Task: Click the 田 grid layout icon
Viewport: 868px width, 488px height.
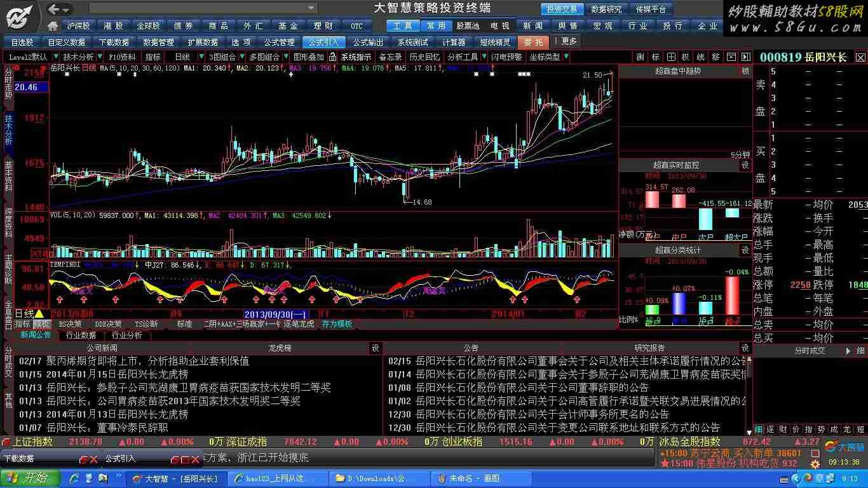Action: (x=670, y=57)
